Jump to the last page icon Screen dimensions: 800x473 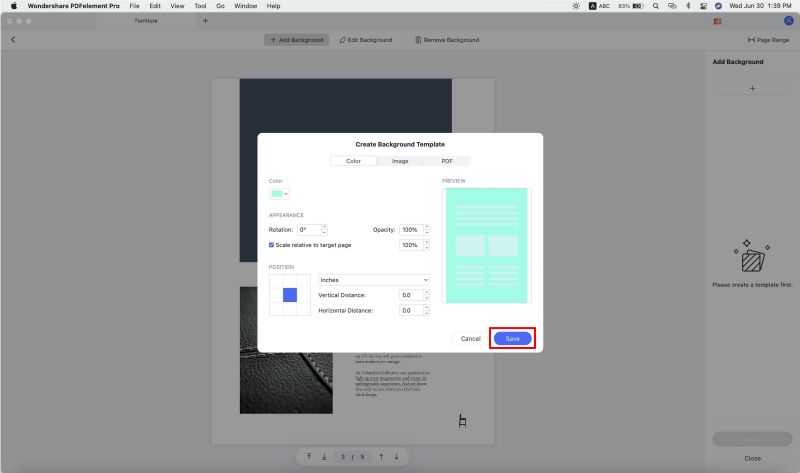[x=324, y=457]
